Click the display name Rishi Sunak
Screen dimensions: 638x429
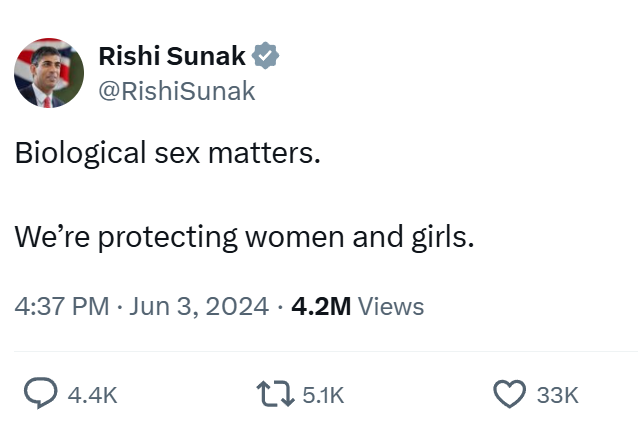(170, 57)
